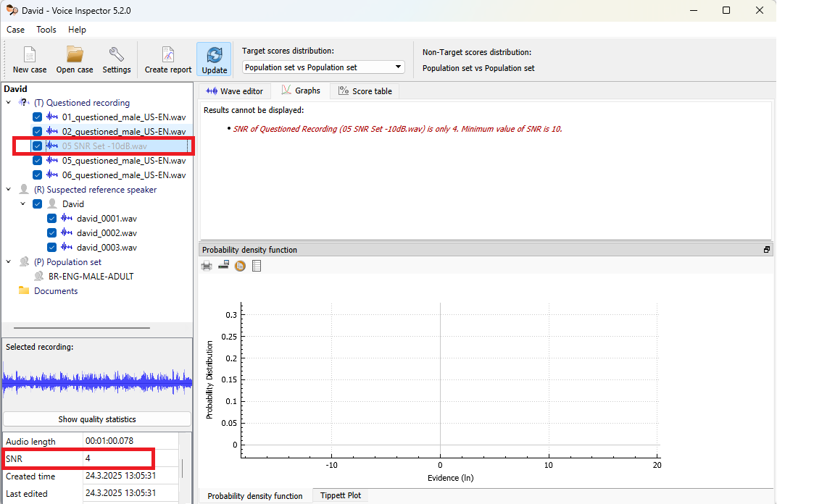This screenshot has height=504, width=835.
Task: Open the Help menu
Action: 77,30
